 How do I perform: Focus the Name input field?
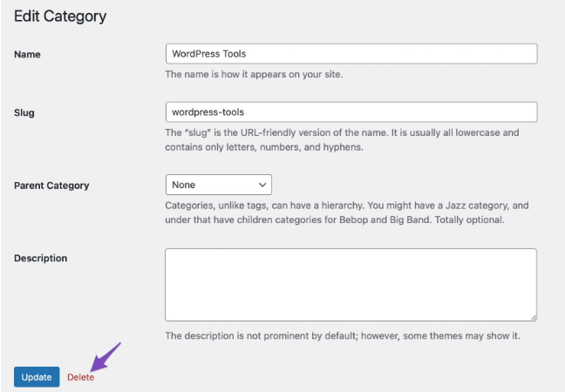click(351, 54)
